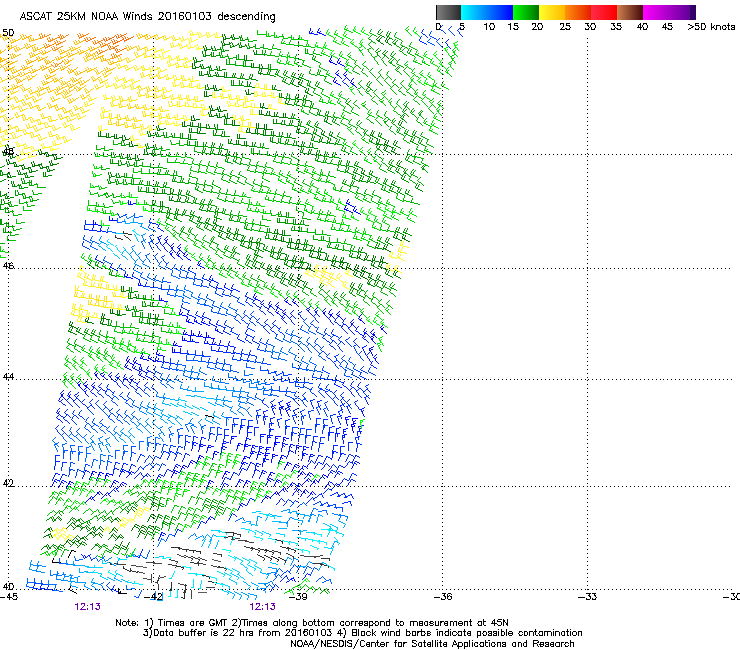Click the 'NOAA/NESDIS/Center for Satellite Applications and Research' credit
This screenshot has height=650, width=740.
pos(432,644)
